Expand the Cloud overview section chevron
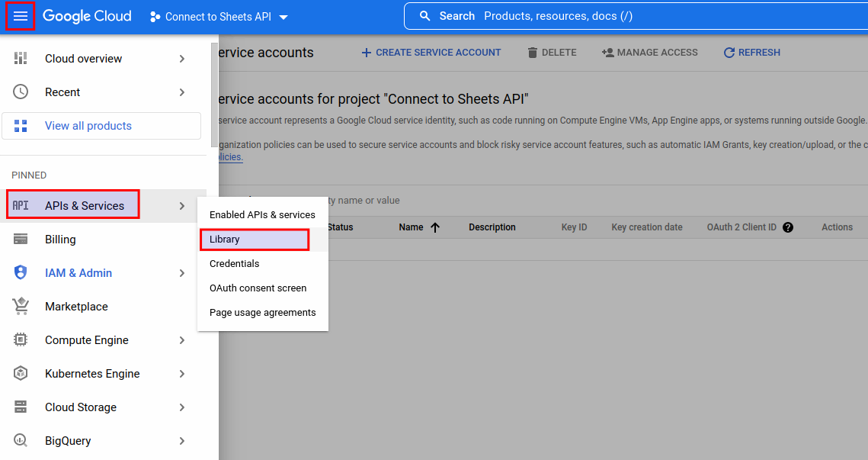The image size is (868, 460). click(182, 58)
